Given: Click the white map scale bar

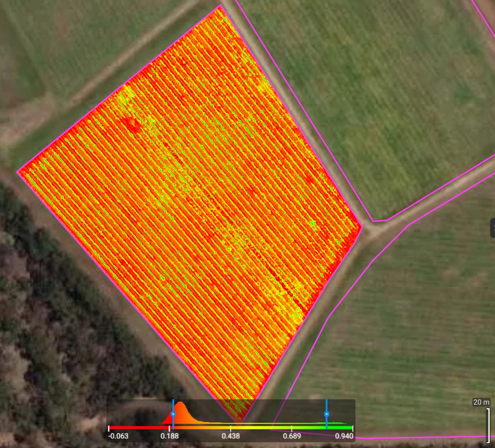Looking at the screenshot, I should [x=488, y=425].
